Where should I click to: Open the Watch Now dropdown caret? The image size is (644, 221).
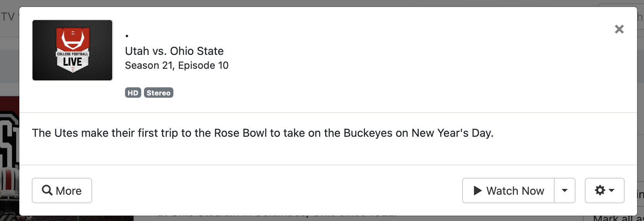click(565, 190)
